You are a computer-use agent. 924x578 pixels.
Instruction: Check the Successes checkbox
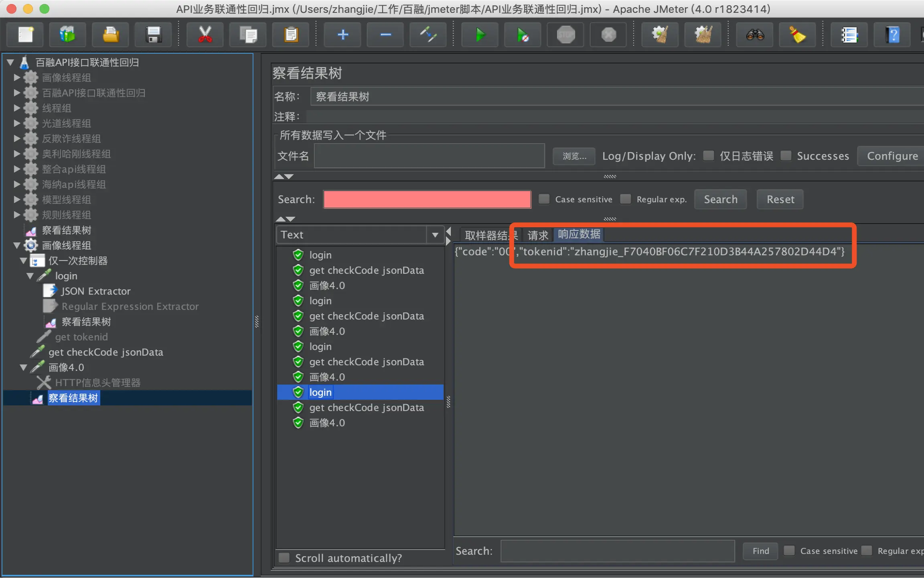coord(786,156)
